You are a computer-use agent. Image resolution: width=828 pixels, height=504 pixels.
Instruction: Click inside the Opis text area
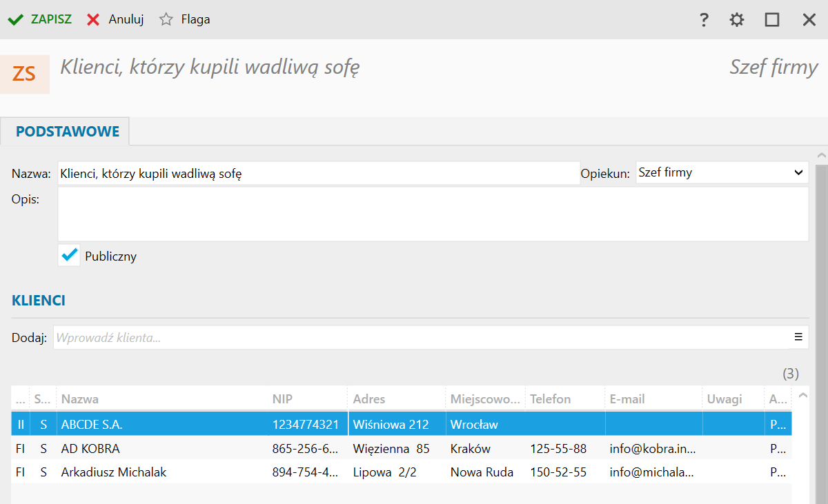click(x=432, y=214)
